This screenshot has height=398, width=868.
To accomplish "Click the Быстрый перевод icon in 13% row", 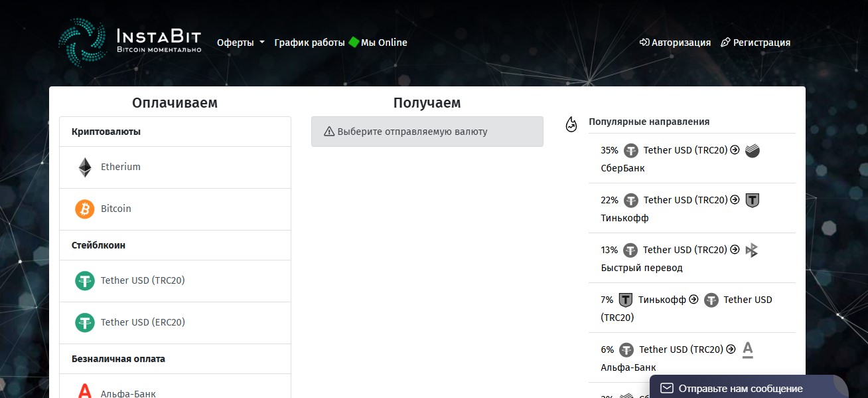I will point(751,250).
